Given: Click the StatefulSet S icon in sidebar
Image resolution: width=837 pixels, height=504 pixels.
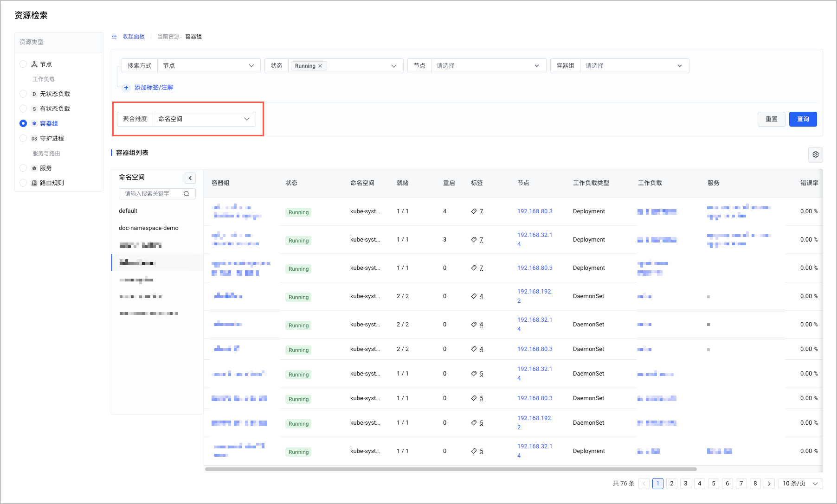Looking at the screenshot, I should coord(34,109).
